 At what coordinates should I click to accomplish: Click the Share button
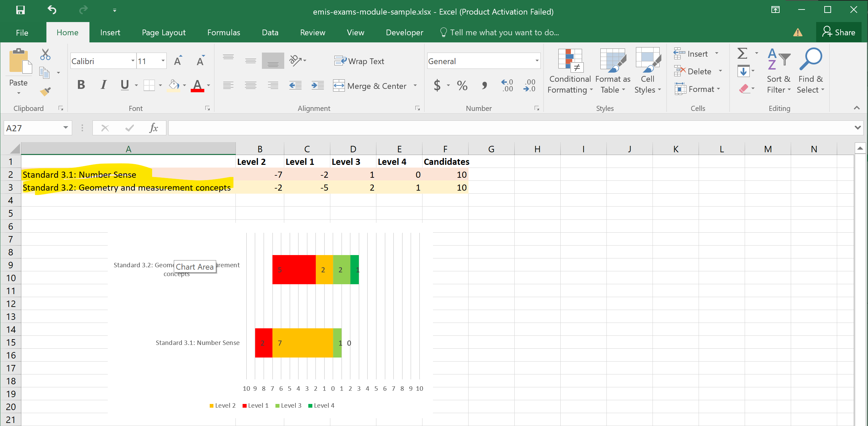click(x=839, y=33)
